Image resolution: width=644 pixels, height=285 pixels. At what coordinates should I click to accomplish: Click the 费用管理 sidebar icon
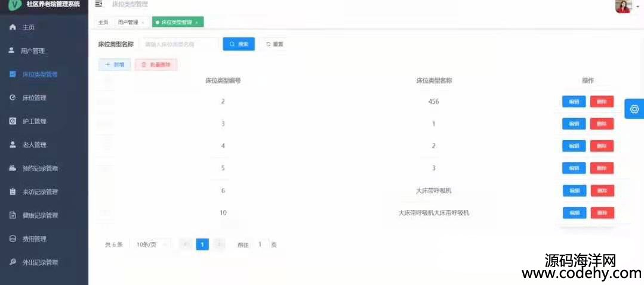click(13, 238)
